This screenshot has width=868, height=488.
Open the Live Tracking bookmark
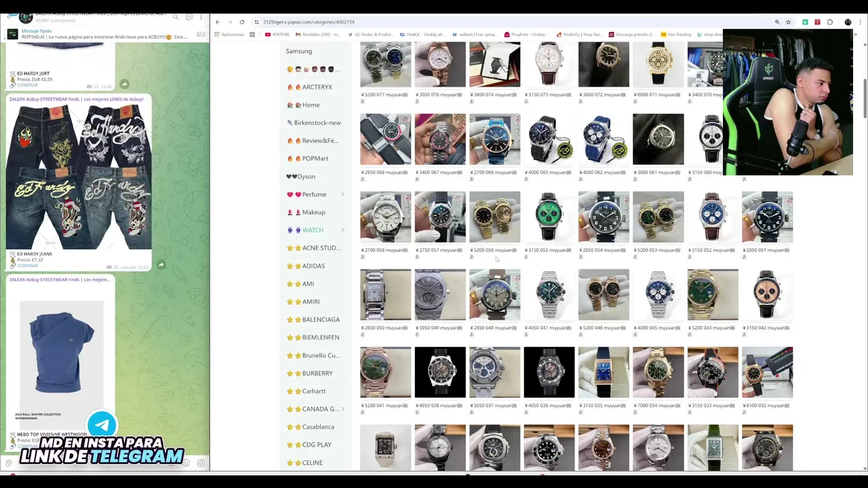click(x=675, y=35)
